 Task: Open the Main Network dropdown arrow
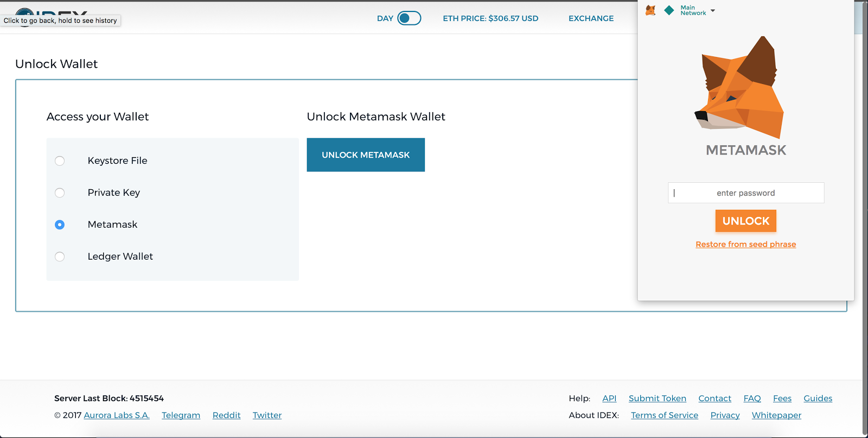(713, 11)
